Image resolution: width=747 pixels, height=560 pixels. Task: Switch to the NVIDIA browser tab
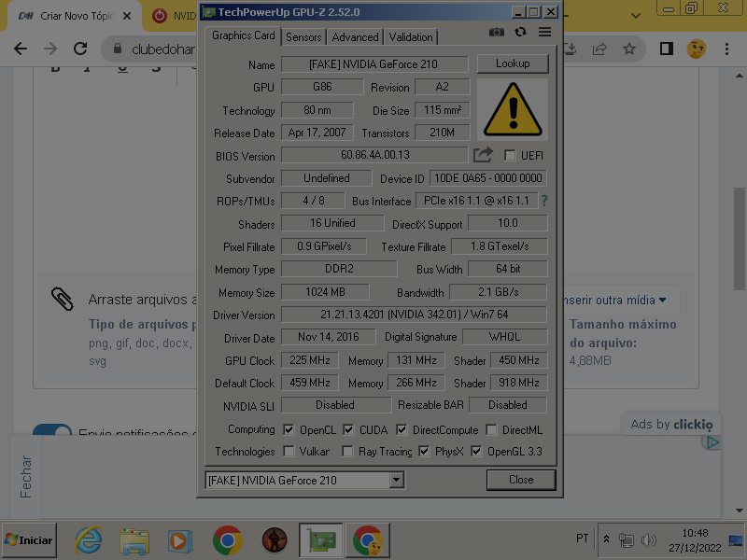(x=175, y=16)
